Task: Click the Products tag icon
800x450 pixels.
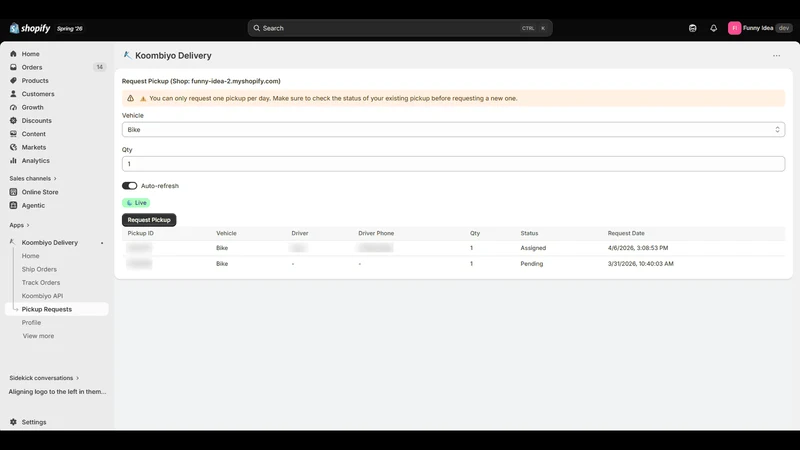Action: click(x=13, y=80)
